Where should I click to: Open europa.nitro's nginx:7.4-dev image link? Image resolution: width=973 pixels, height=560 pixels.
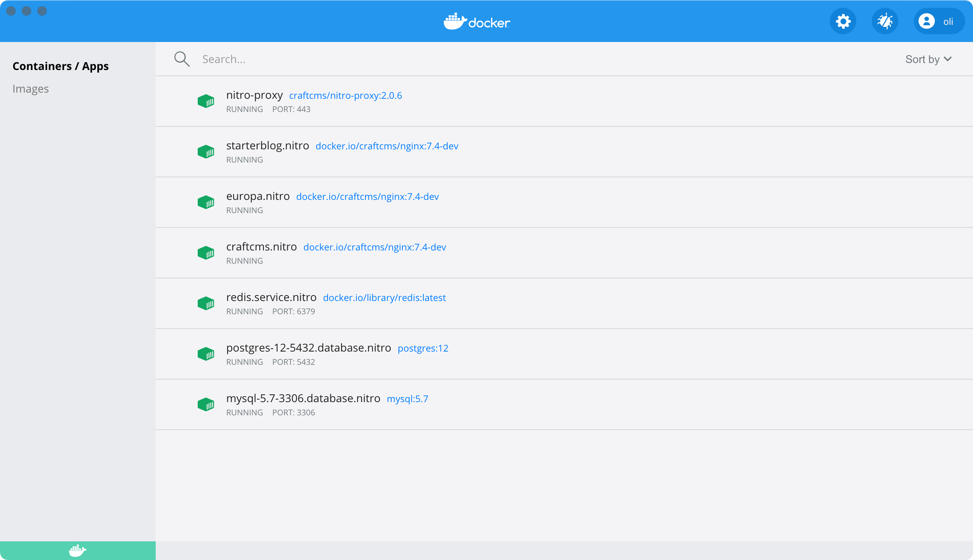367,197
